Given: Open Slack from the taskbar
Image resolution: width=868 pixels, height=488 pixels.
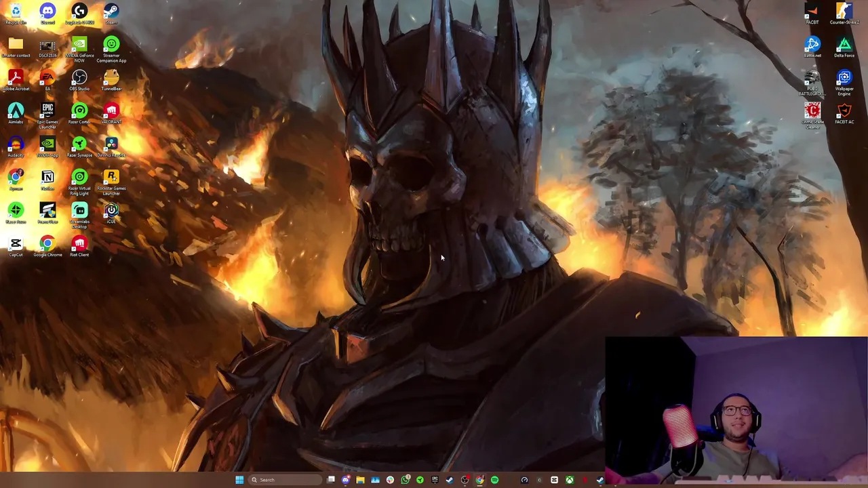Looking at the screenshot, I should click(x=390, y=480).
